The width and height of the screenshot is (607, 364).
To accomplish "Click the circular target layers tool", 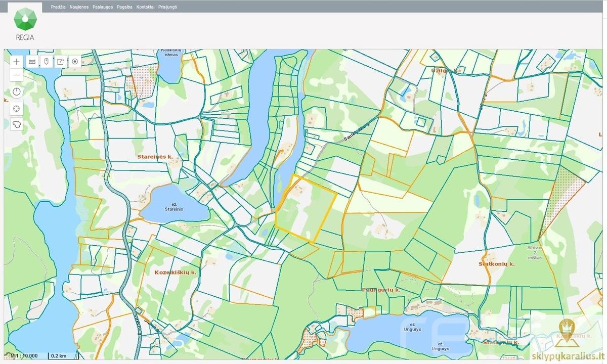I will (74, 62).
